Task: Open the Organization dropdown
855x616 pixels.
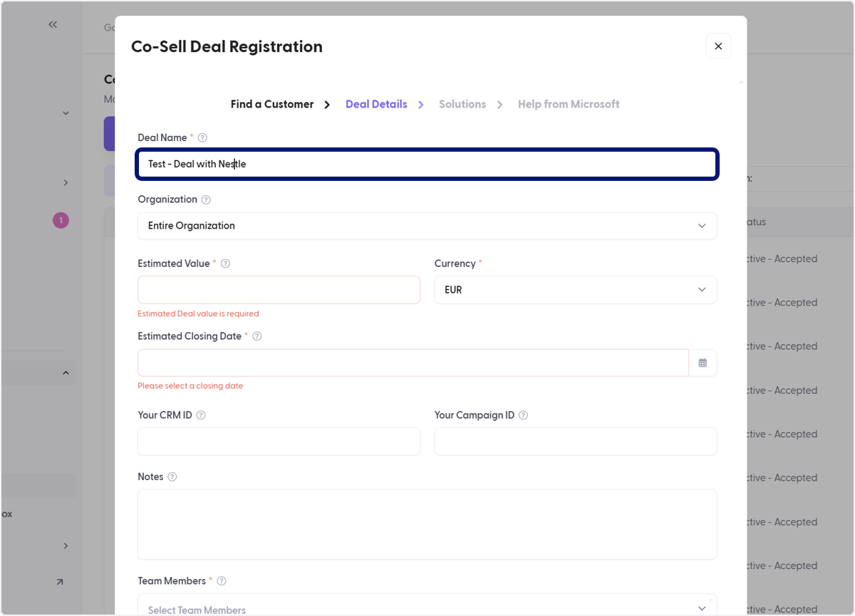Action: tap(427, 226)
